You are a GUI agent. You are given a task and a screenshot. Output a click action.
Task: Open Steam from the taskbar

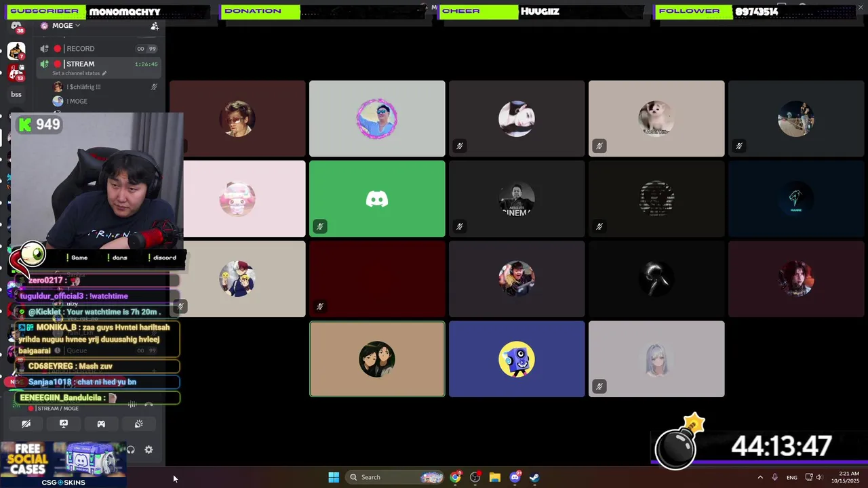tap(534, 477)
